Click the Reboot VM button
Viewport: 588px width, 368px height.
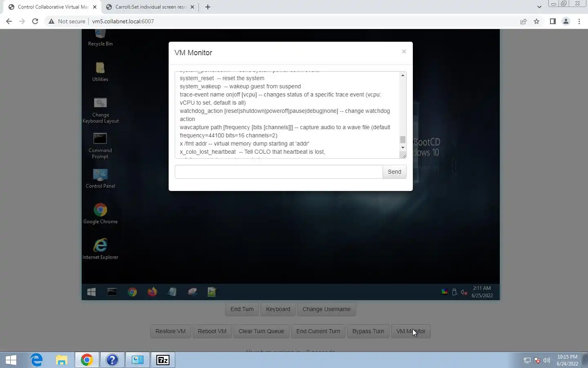click(x=212, y=331)
